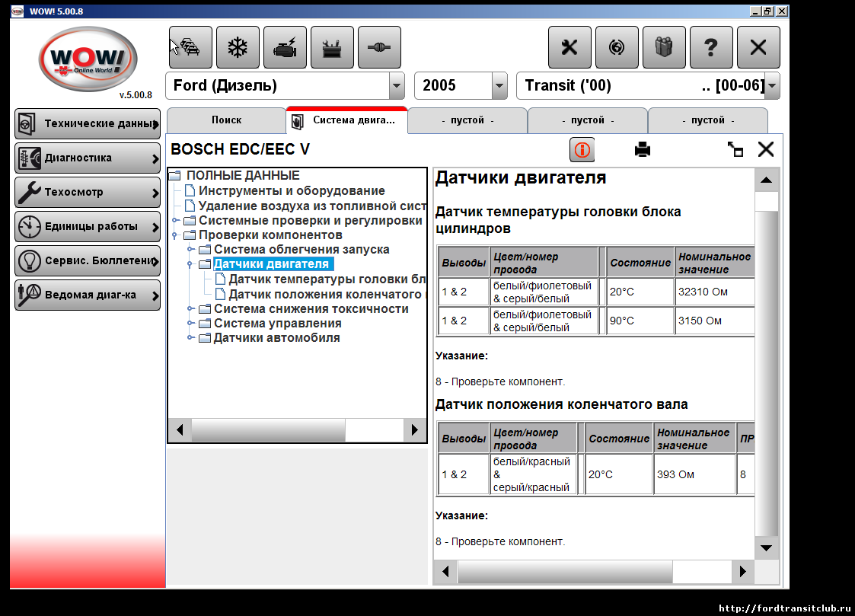Screen dimensions: 855x616
Task: Click the v.5.00.8 version label
Action: click(x=136, y=95)
